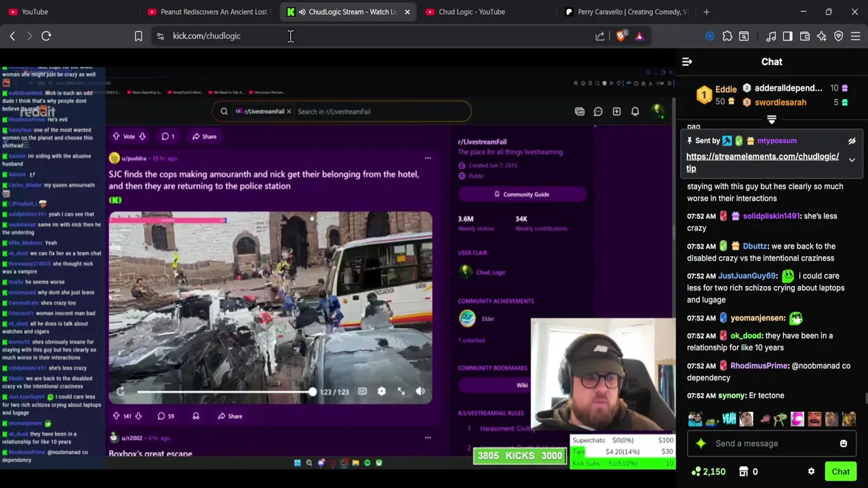Open video settings gear
Screen dimensions: 868x488
[382, 391]
